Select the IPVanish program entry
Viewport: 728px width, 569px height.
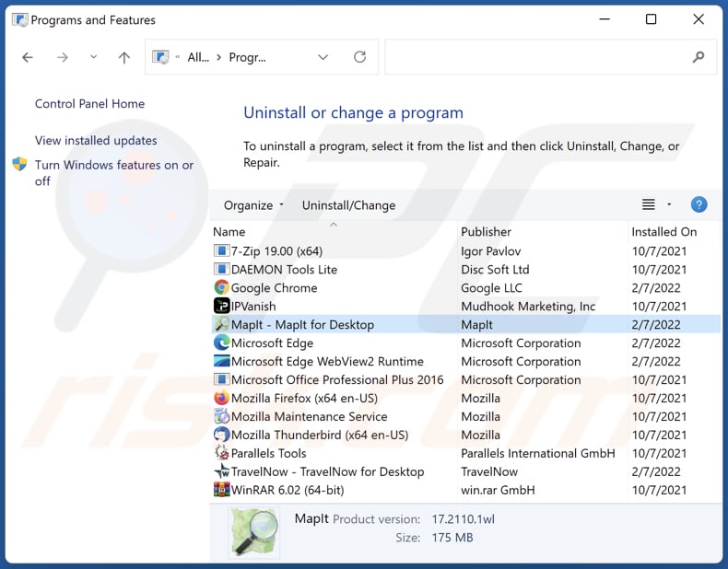tap(253, 306)
